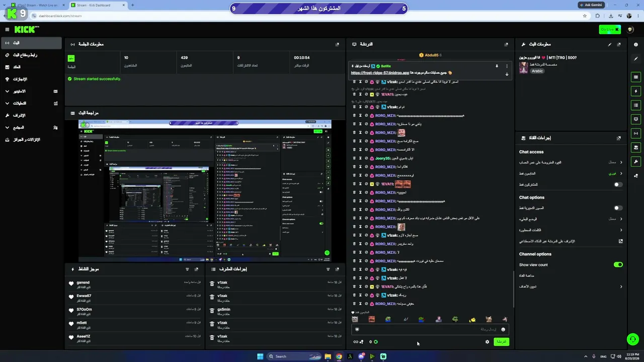Image resolution: width=644 pixels, height=362 pixels.
Task: Pop out the activity feed panel
Action: coord(197,269)
